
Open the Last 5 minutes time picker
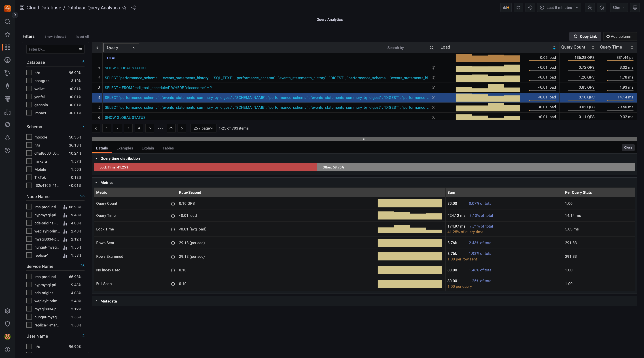(559, 8)
